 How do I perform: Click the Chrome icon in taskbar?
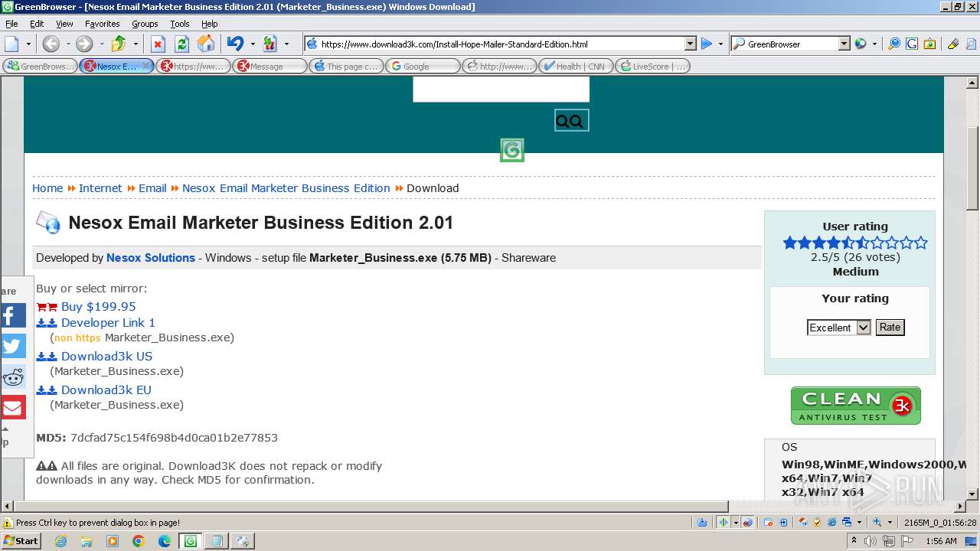[139, 541]
